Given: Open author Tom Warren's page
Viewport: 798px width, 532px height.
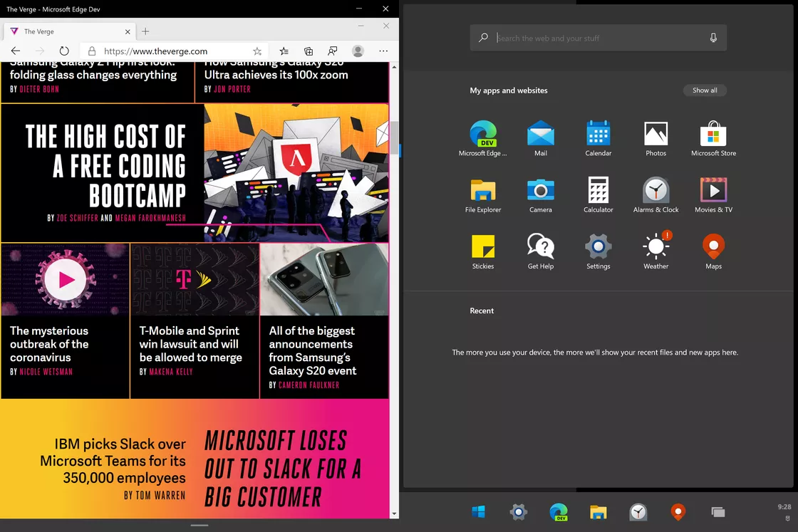Looking at the screenshot, I should [x=161, y=496].
